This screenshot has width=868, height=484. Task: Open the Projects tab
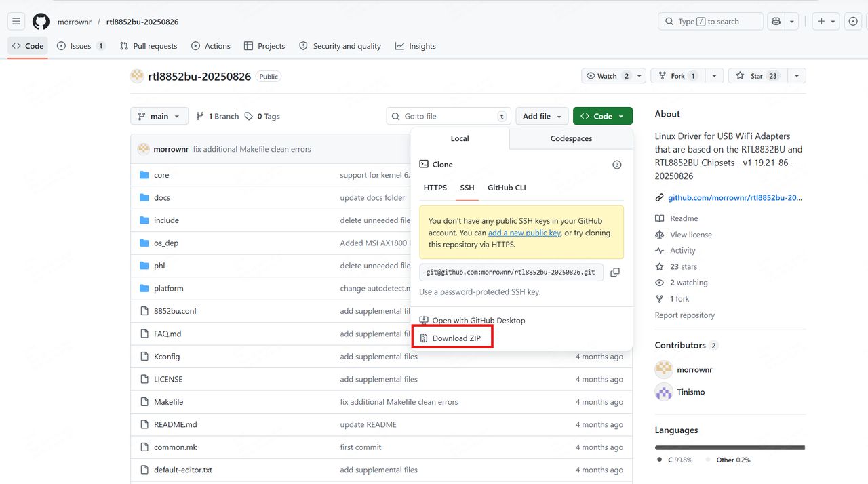click(264, 46)
